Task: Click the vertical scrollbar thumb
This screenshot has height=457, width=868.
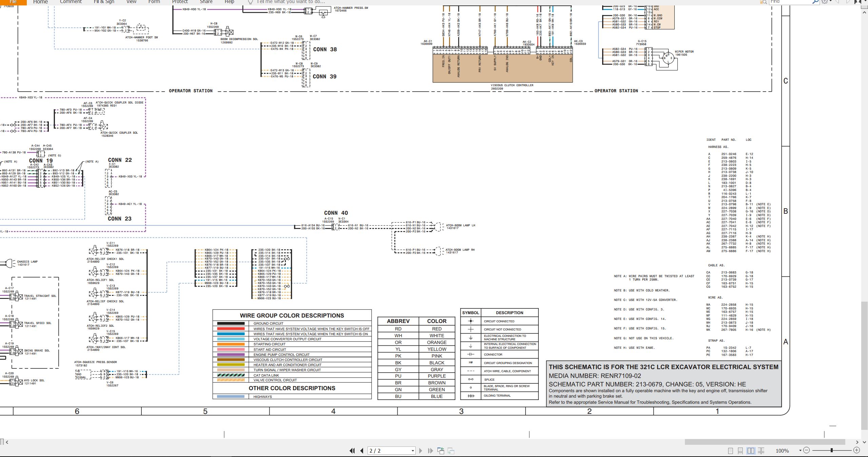Action: (x=865, y=366)
